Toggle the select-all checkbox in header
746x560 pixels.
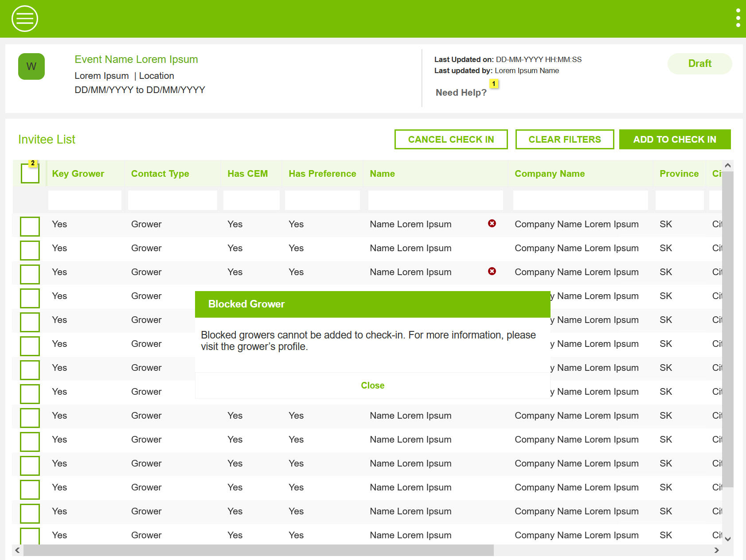(x=30, y=174)
